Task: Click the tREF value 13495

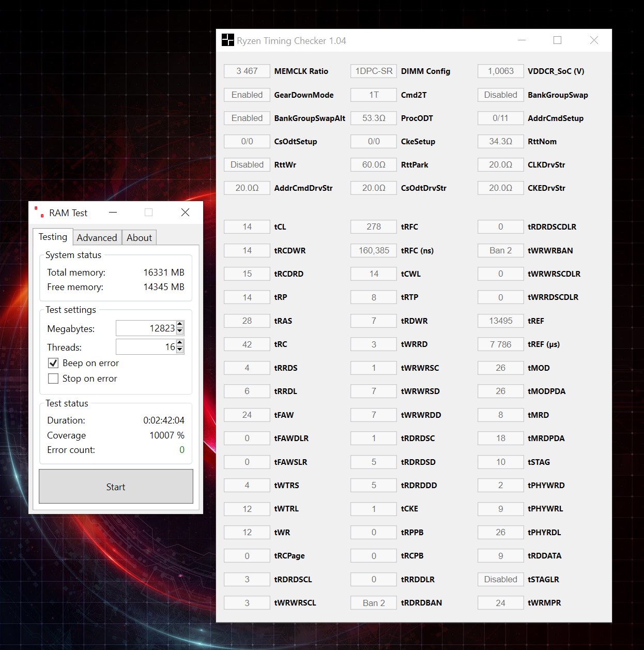Action: 501,321
